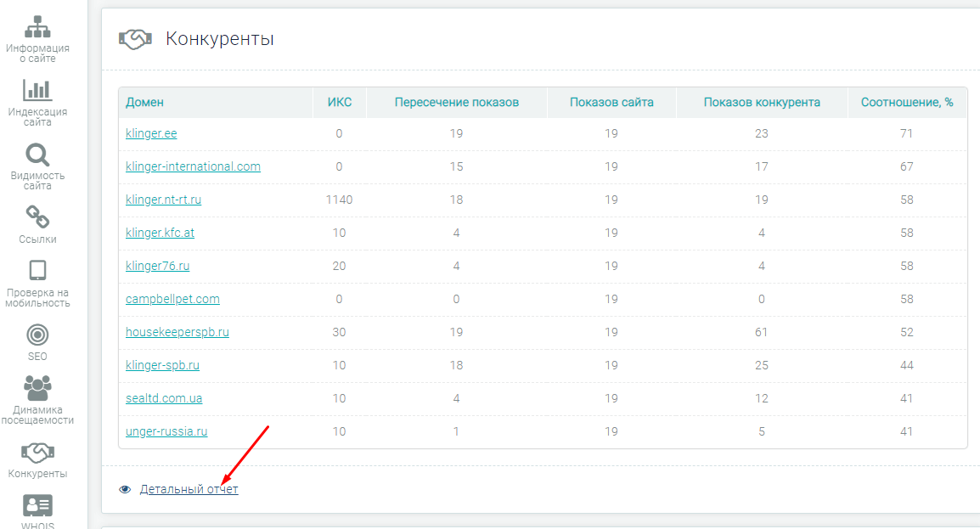Image resolution: width=980 pixels, height=529 pixels.
Task: Click the Соотношение, % column header
Action: [906, 103]
